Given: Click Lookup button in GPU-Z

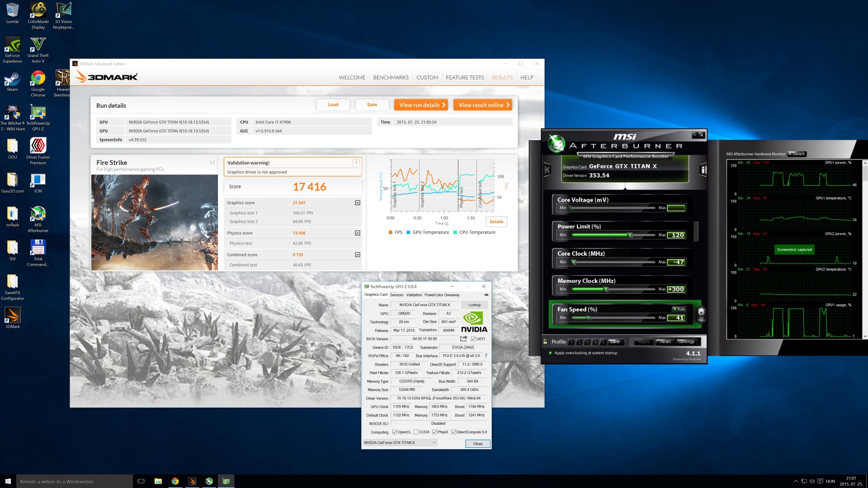Looking at the screenshot, I should coord(474,305).
